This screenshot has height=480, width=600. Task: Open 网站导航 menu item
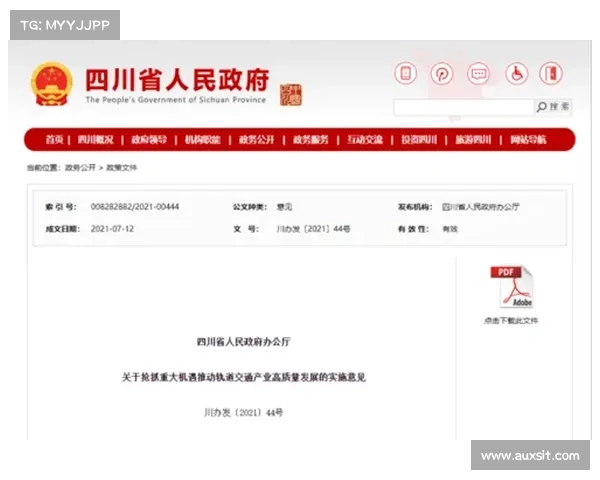click(x=528, y=139)
